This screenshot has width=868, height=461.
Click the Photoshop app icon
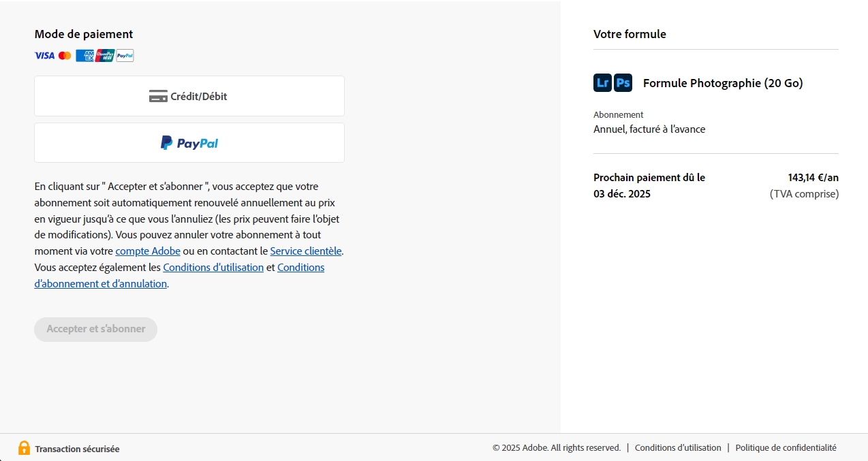pos(623,83)
